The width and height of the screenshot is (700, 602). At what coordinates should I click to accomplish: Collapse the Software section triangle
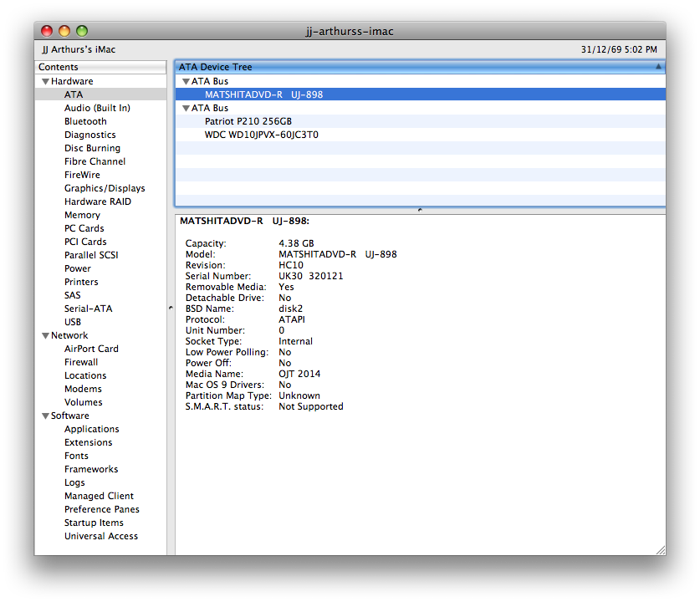tap(45, 416)
